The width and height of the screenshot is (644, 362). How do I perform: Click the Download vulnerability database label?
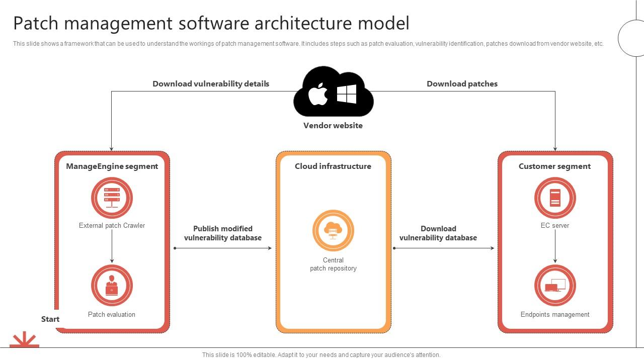pos(438,233)
